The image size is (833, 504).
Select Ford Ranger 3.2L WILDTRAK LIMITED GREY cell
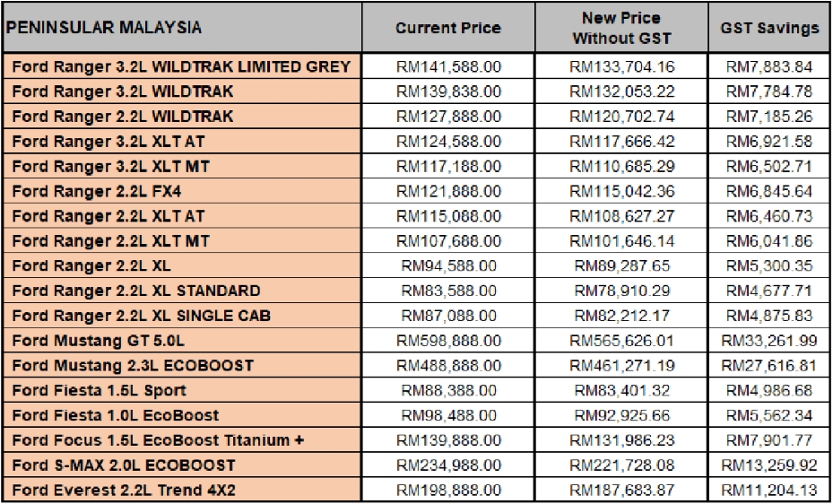pyautogui.click(x=182, y=66)
